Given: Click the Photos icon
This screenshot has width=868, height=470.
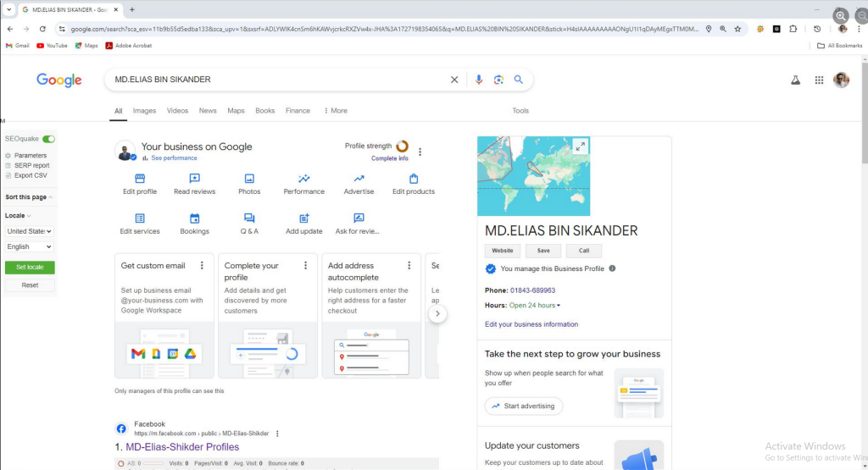Looking at the screenshot, I should pos(249,179).
